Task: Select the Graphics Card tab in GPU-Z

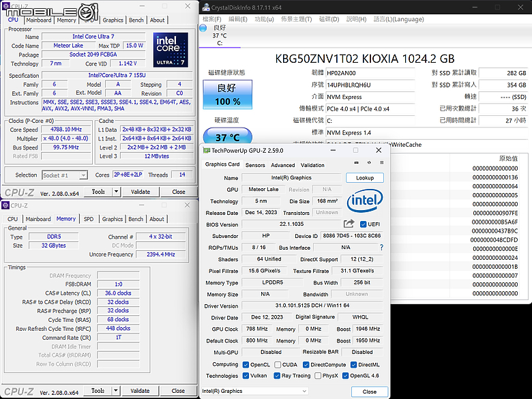Action: pos(222,164)
